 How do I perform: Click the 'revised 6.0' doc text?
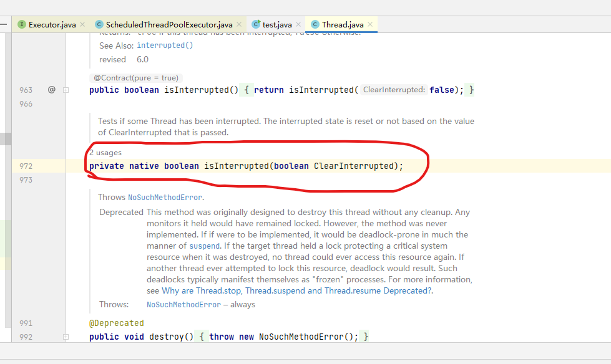click(124, 60)
